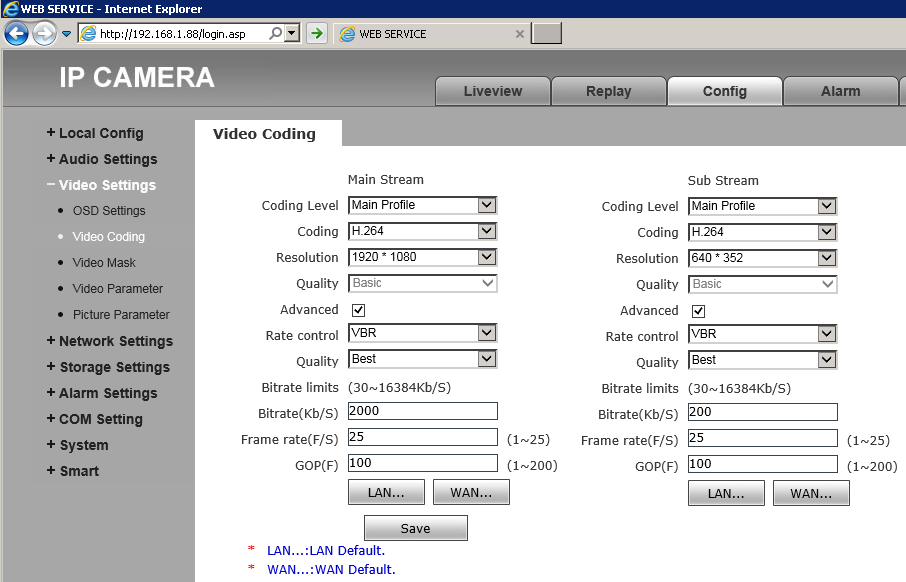Expand the Storage Settings section
The width and height of the screenshot is (906, 582).
108,367
